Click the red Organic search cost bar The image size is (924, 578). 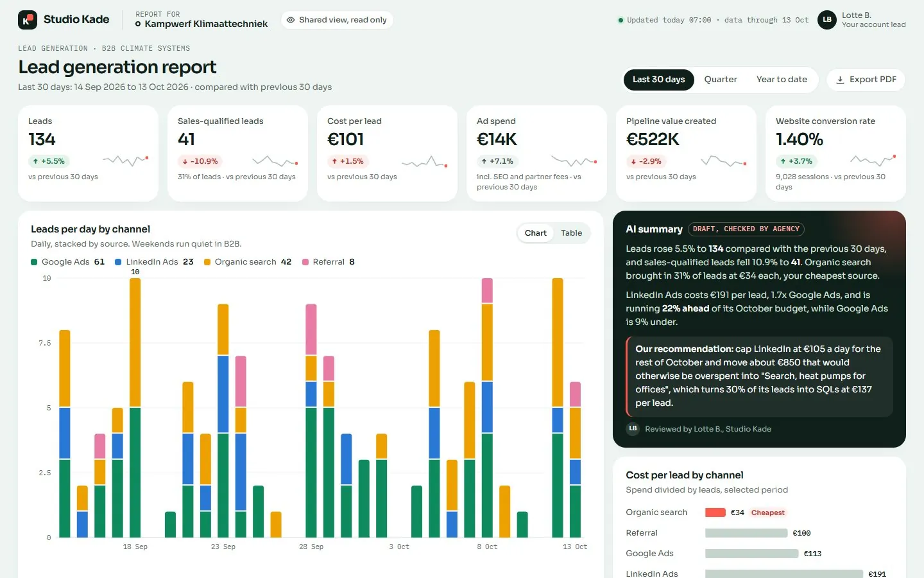click(715, 512)
